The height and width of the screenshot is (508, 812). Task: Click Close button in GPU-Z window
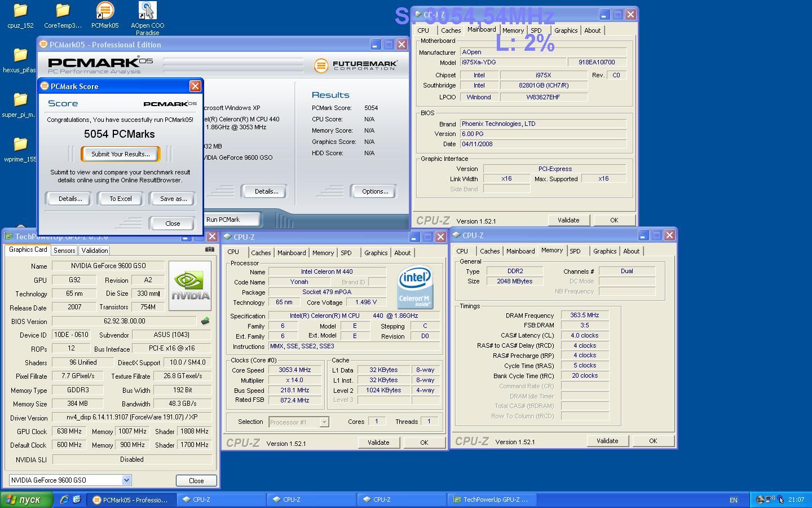(196, 481)
